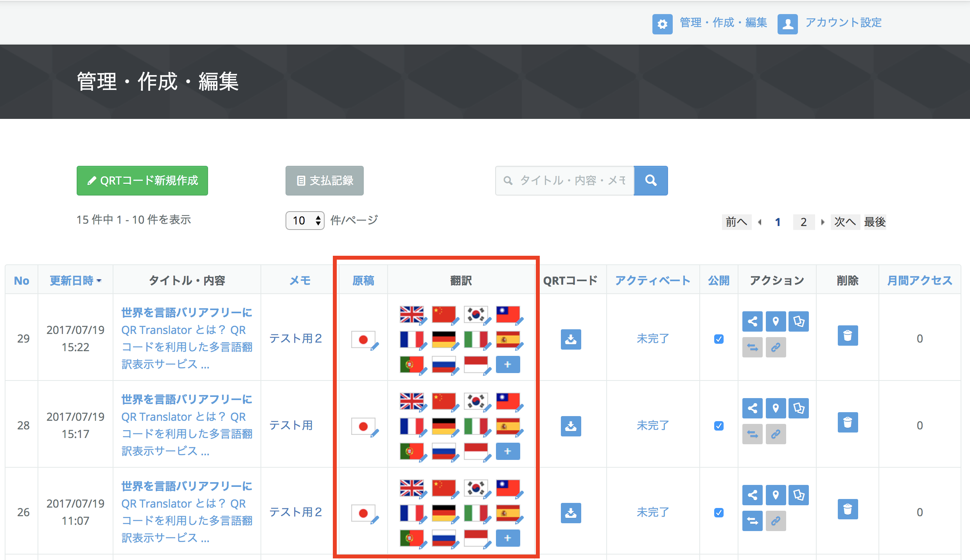Open items per page dropdown
The image size is (970, 560).
tap(305, 221)
